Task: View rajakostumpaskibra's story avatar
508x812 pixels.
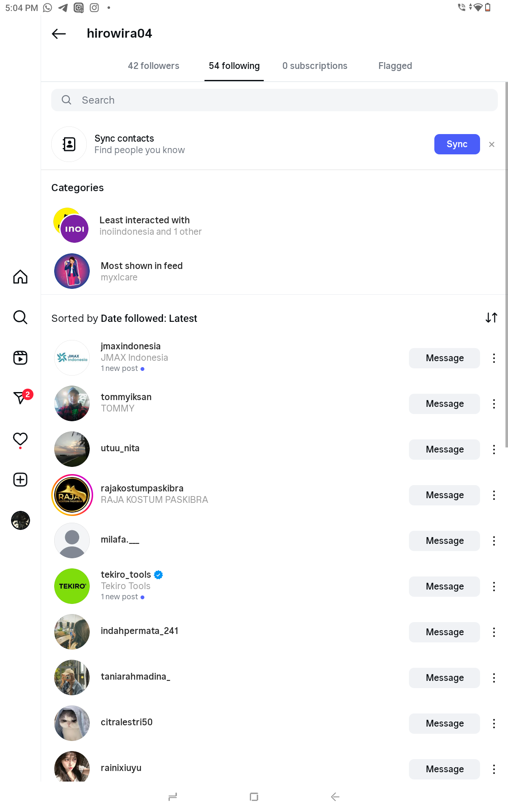Action: click(x=72, y=495)
